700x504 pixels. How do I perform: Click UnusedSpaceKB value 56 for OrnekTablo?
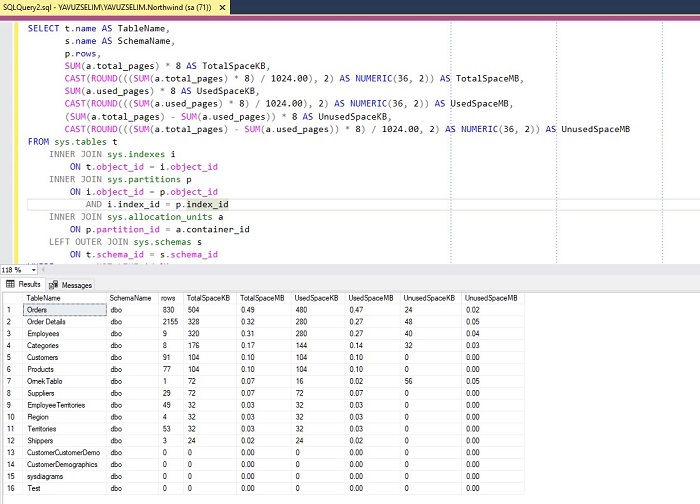coord(431,381)
